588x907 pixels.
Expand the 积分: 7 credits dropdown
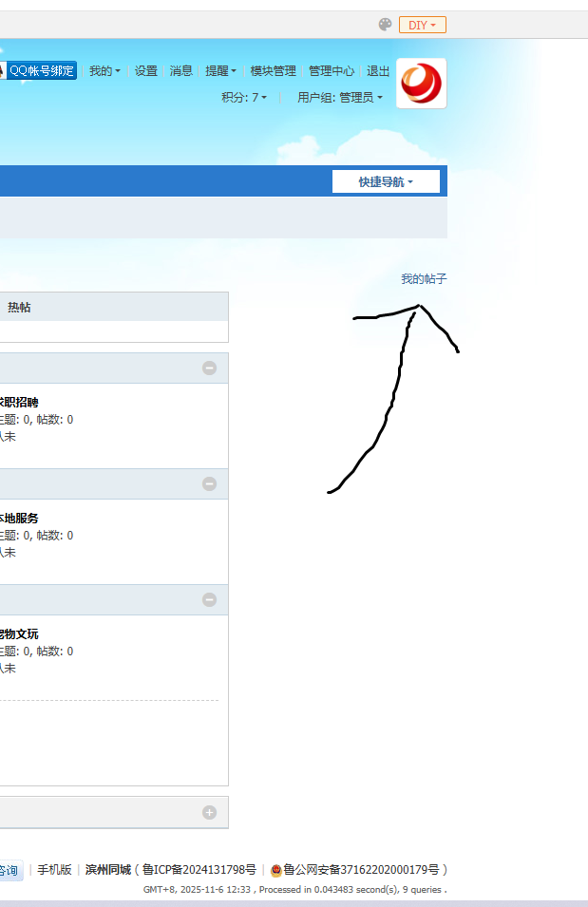point(244,98)
